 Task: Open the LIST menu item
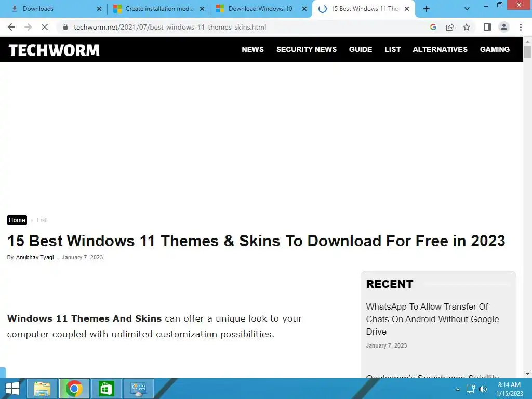point(393,49)
